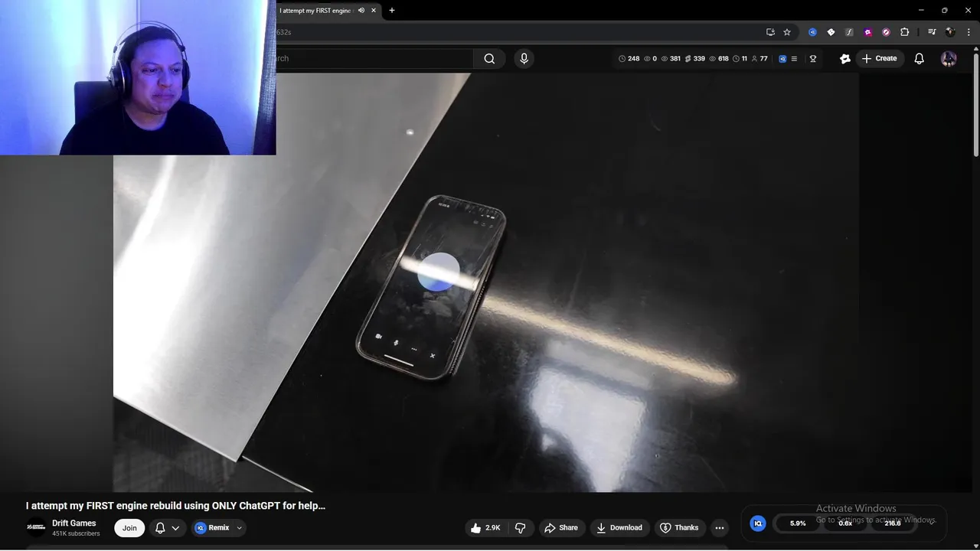This screenshot has width=980, height=551.
Task: Open the Drift Games channel avatar
Action: pos(36,527)
